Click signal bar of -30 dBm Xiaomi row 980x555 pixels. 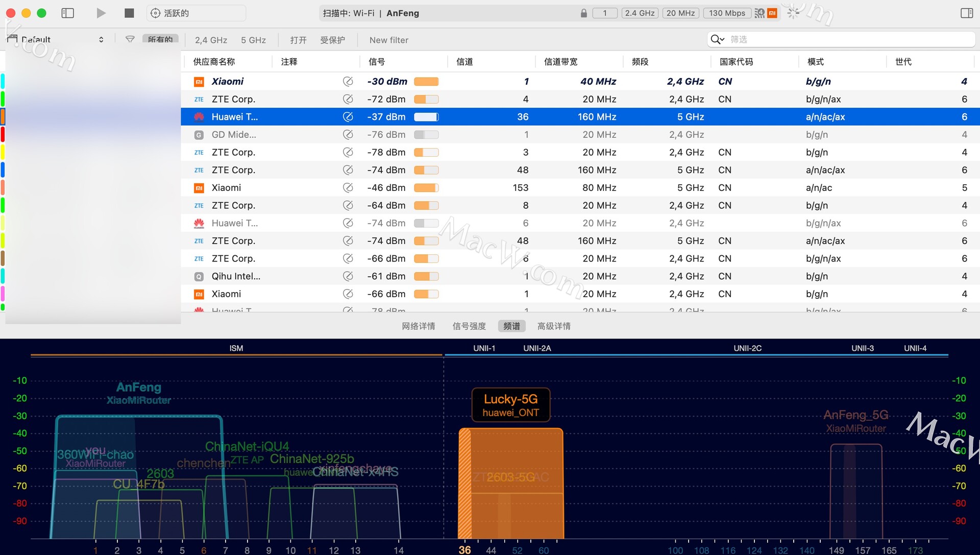(426, 82)
